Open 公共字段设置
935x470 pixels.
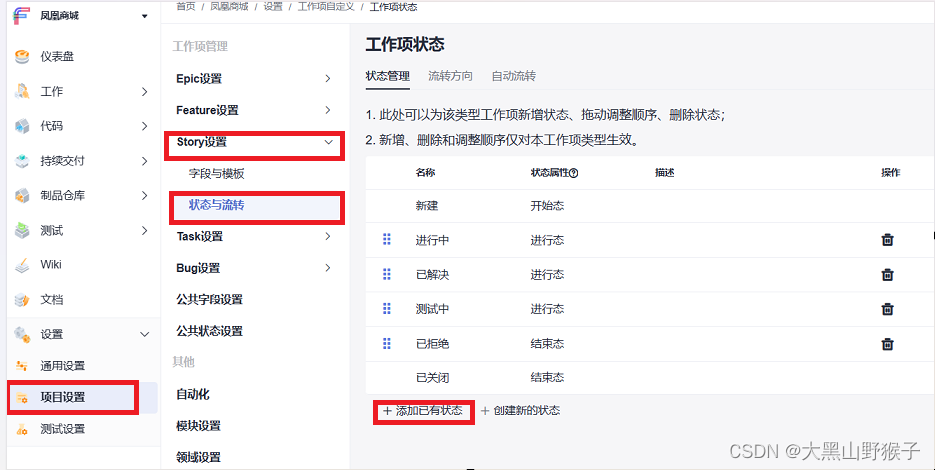tap(209, 299)
